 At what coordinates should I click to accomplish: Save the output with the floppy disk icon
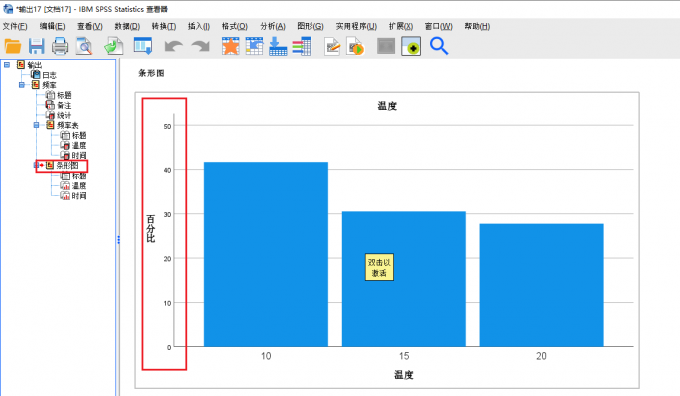[x=36, y=46]
